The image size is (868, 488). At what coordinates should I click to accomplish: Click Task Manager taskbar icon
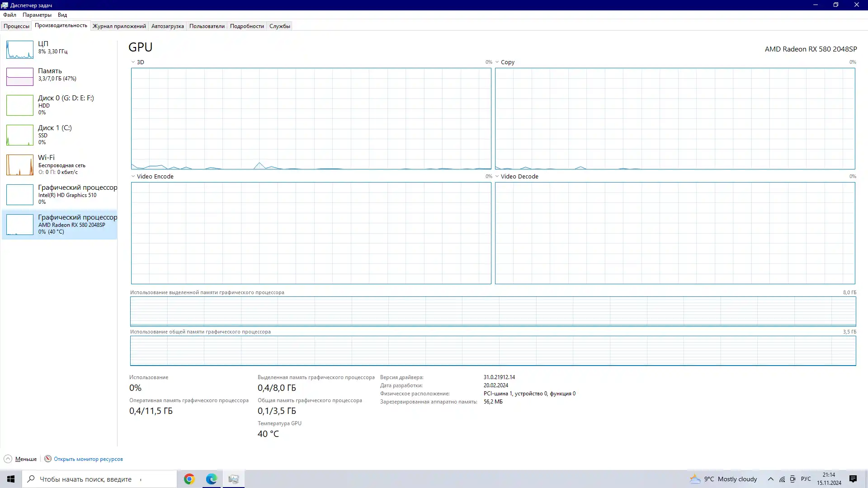pos(234,479)
